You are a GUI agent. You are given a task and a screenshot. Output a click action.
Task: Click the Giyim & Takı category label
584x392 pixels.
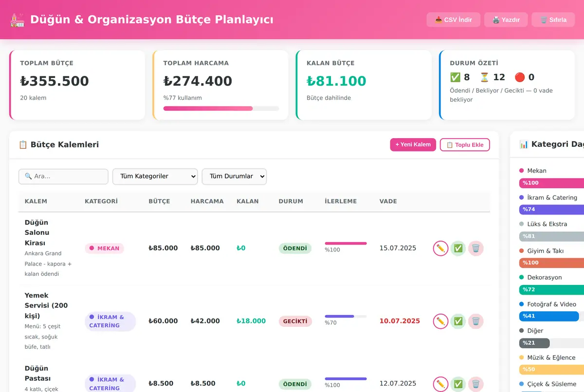(x=545, y=251)
